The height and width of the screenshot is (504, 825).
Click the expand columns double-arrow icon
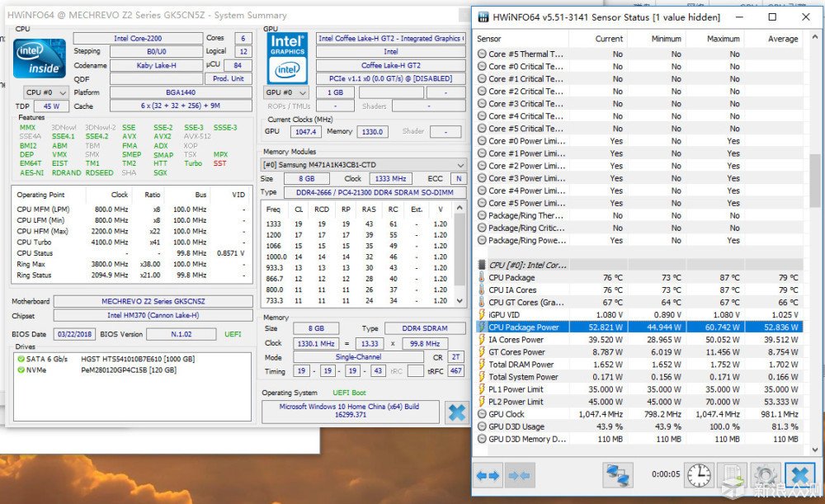[488, 475]
